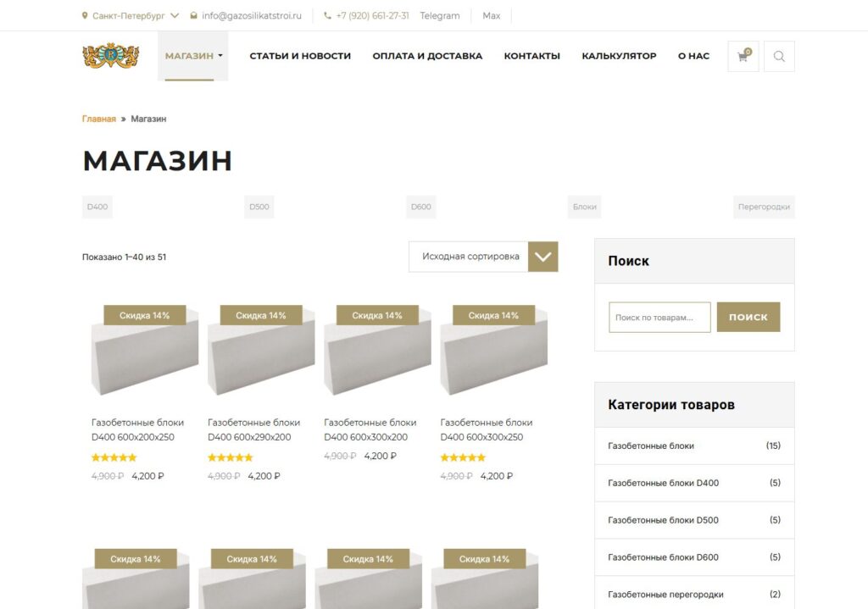
Task: Click the site logo emblem
Action: [111, 55]
